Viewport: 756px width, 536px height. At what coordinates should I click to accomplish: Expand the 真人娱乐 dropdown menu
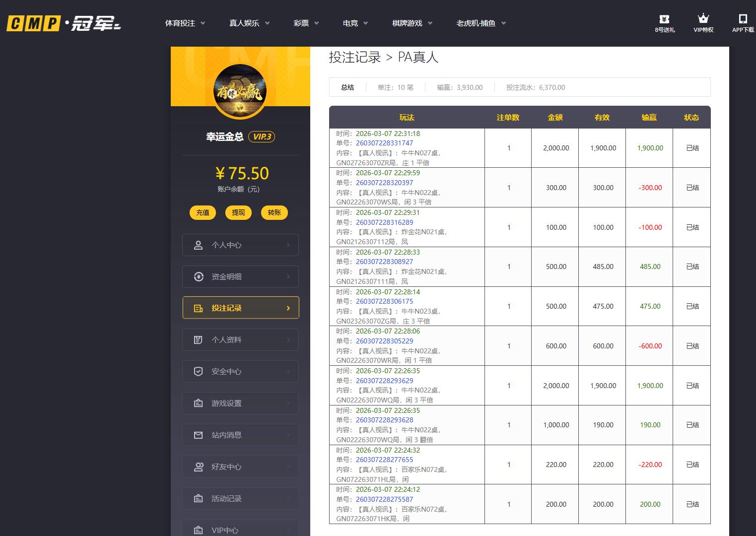click(249, 23)
